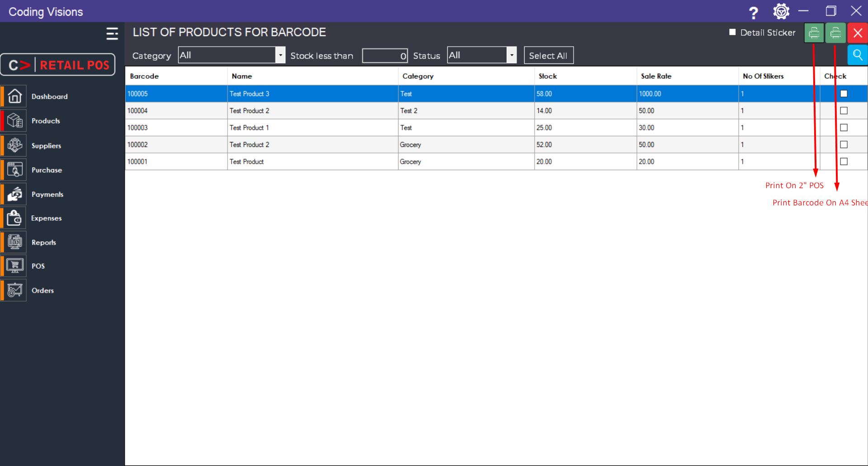The width and height of the screenshot is (868, 466).
Task: Expand the Category dropdown arrow
Action: point(280,55)
